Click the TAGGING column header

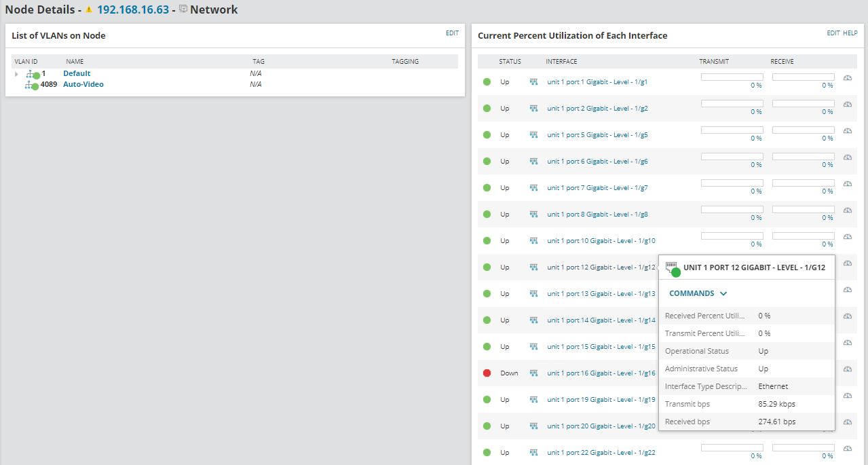tap(405, 62)
